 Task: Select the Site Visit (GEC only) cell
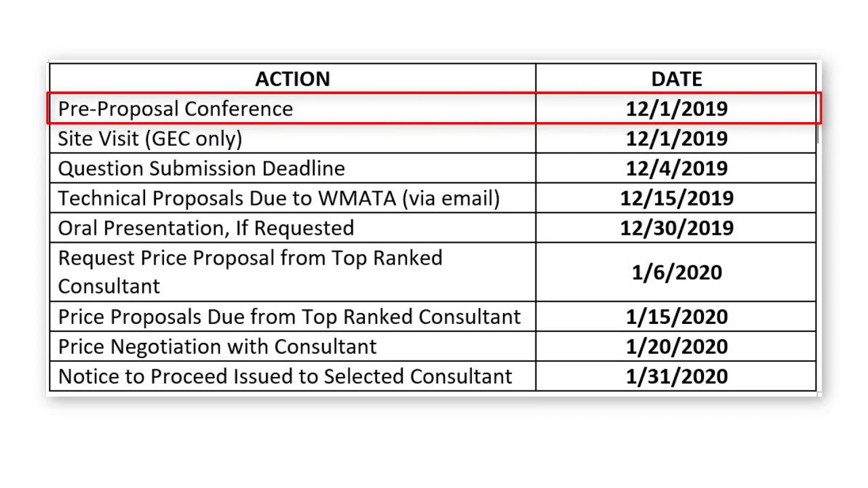(292, 138)
